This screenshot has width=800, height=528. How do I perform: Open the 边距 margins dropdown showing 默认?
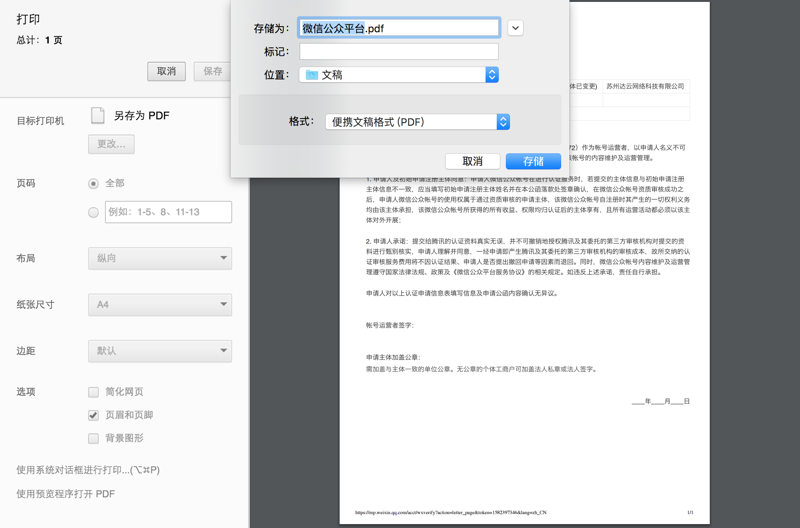[x=160, y=351]
